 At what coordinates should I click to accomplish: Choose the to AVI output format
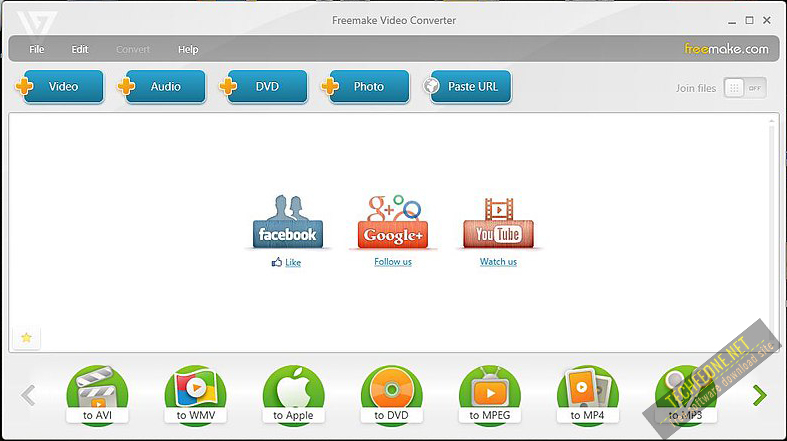(97, 395)
